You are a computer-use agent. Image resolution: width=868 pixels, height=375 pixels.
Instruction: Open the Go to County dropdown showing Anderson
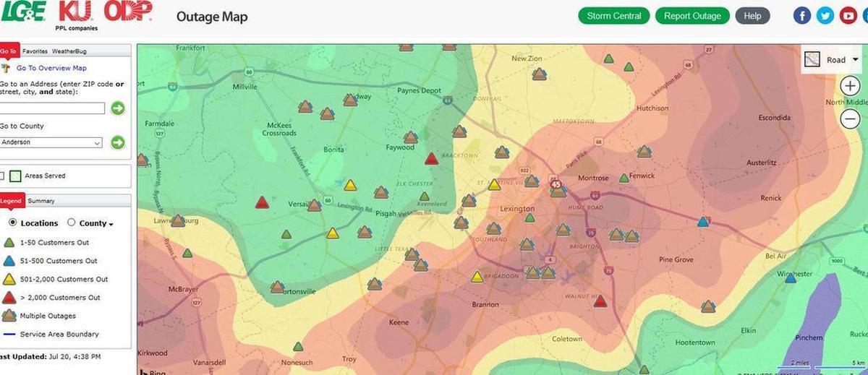51,142
